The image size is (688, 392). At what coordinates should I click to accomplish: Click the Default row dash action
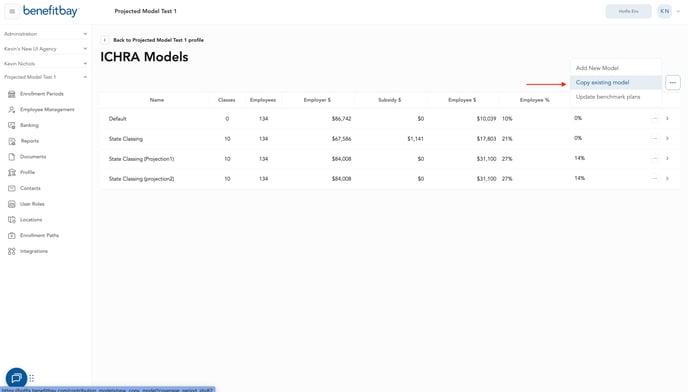pos(655,119)
